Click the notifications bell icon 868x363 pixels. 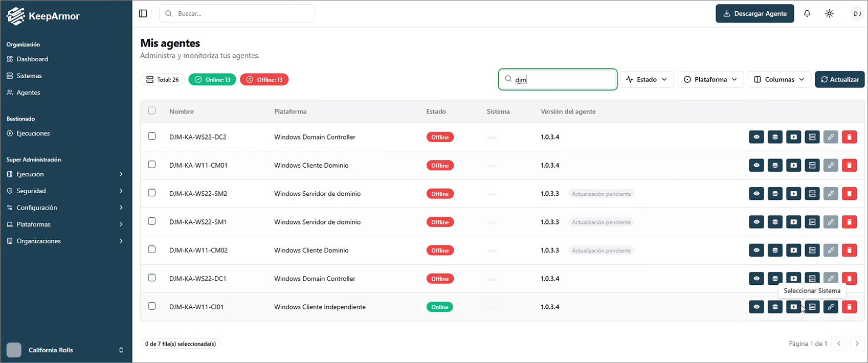[807, 14]
